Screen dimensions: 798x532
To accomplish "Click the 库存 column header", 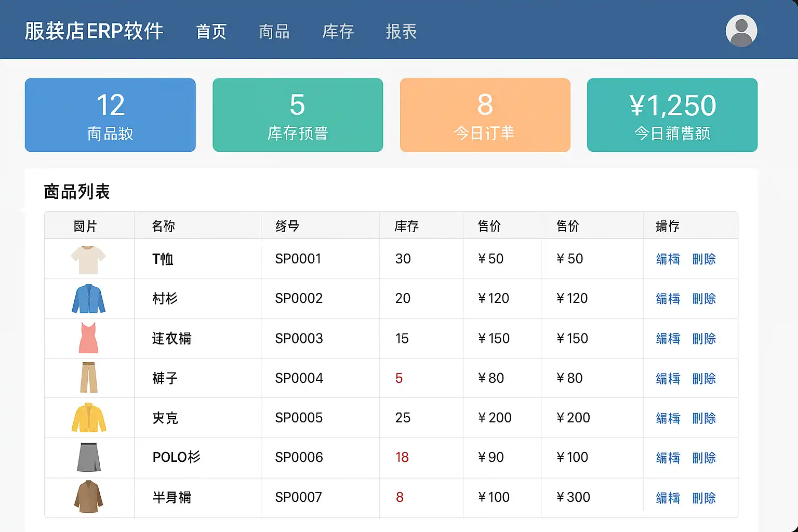I will [406, 226].
